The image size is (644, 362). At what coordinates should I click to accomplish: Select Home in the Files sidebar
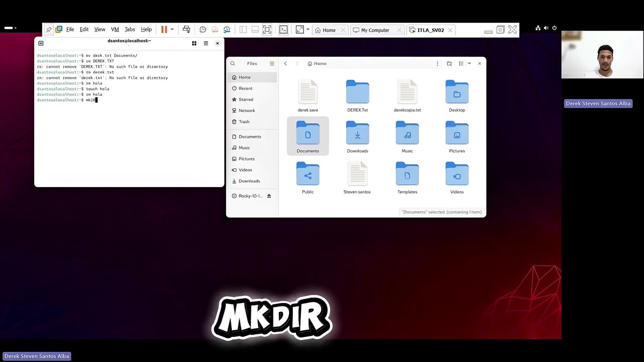253,77
